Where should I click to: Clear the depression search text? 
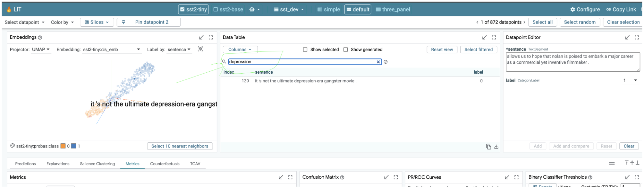(x=378, y=62)
